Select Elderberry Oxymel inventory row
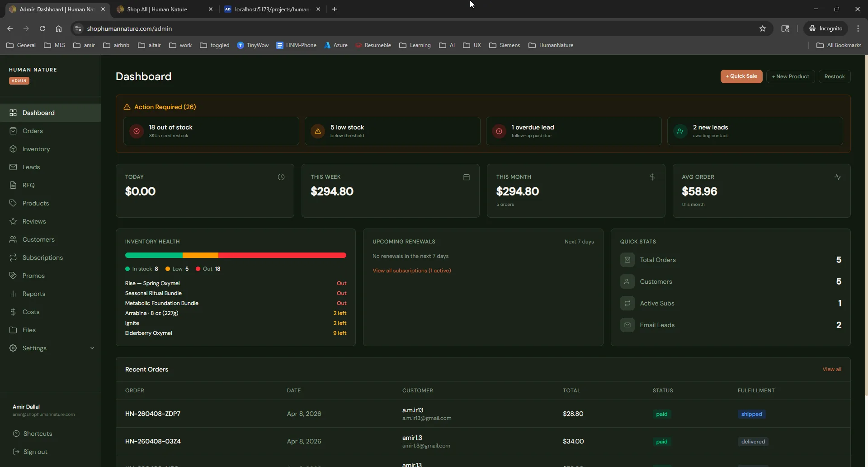Viewport: 868px width, 467px height. pos(236,333)
